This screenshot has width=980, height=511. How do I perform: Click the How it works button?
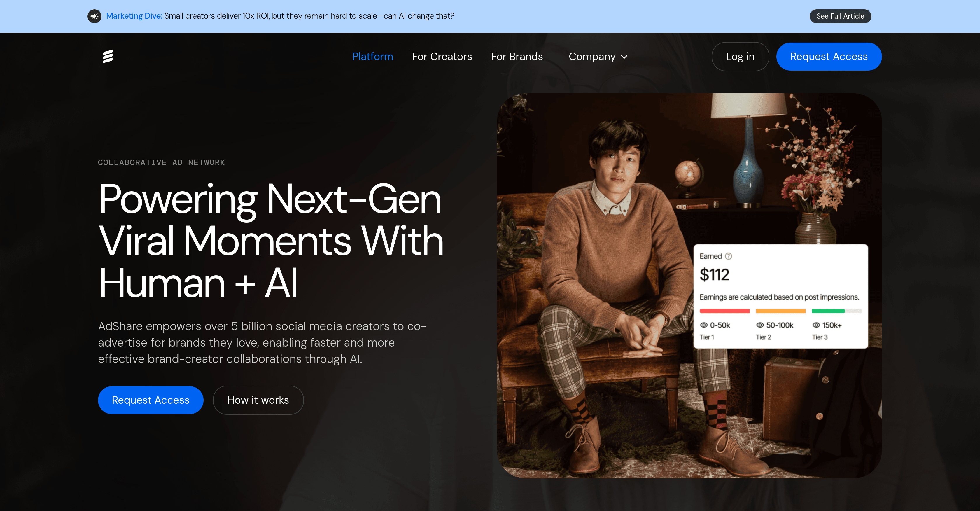(x=258, y=400)
